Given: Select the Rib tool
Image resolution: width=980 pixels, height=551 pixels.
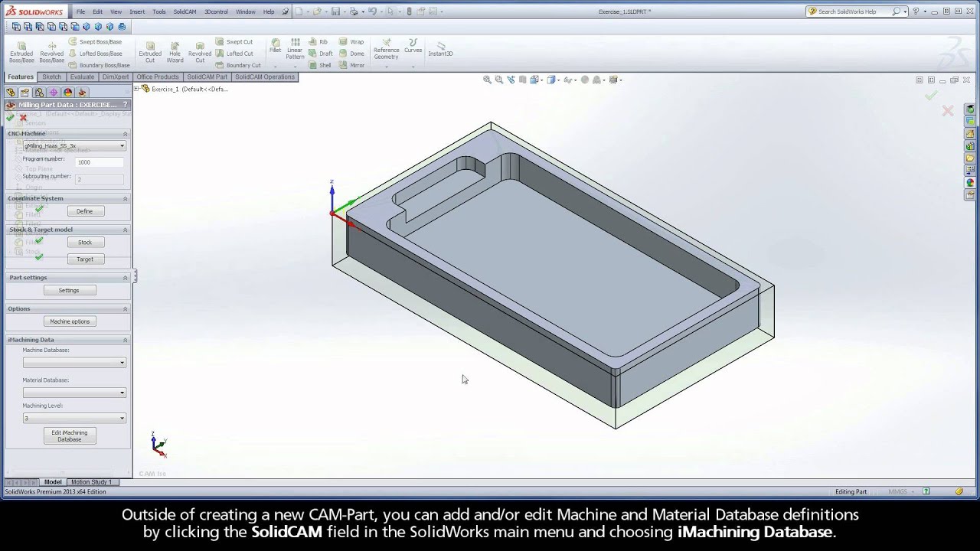Looking at the screenshot, I should pyautogui.click(x=318, y=42).
